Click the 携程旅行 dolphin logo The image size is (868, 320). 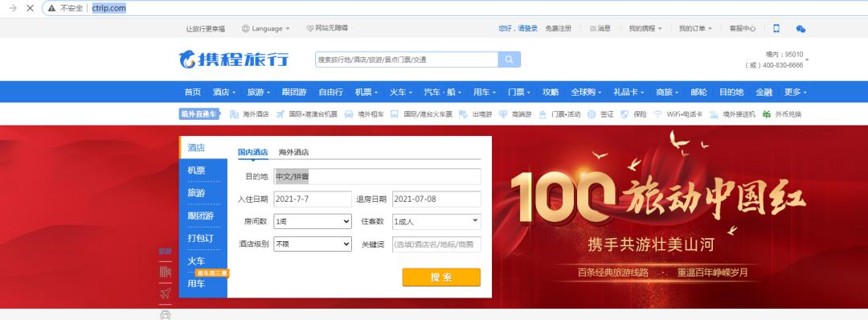233,59
